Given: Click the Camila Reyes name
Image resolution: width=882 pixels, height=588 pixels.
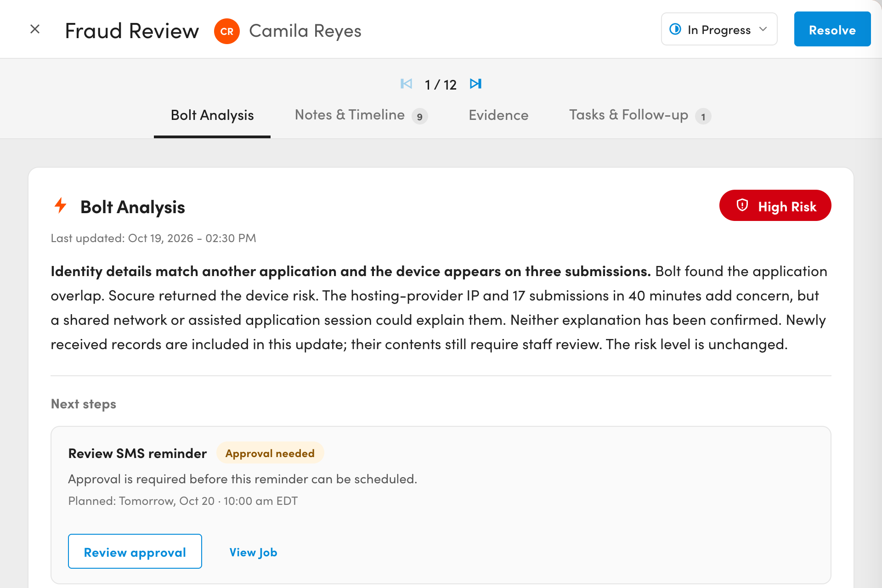Looking at the screenshot, I should (x=305, y=31).
